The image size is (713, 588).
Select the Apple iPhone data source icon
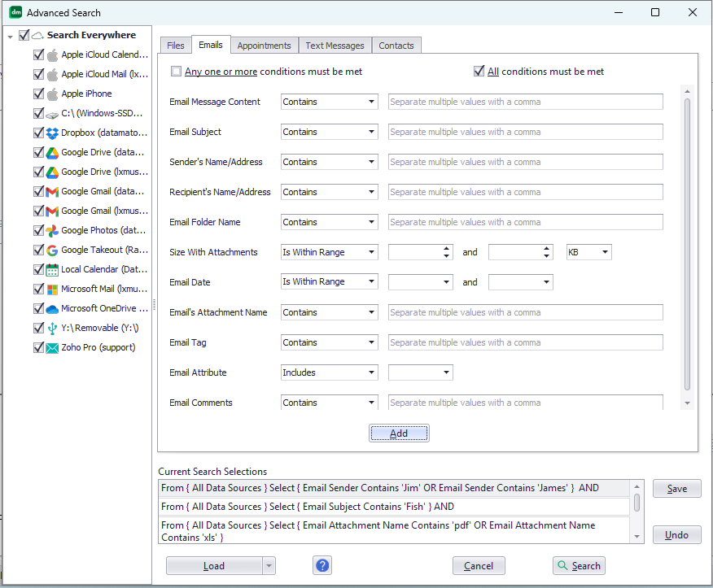[50, 94]
